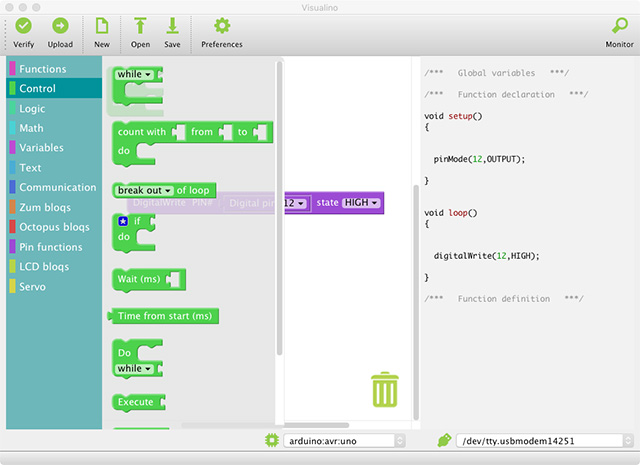This screenshot has width=640, height=465.
Task: Click the Time from start (ms) block
Action: click(165, 316)
